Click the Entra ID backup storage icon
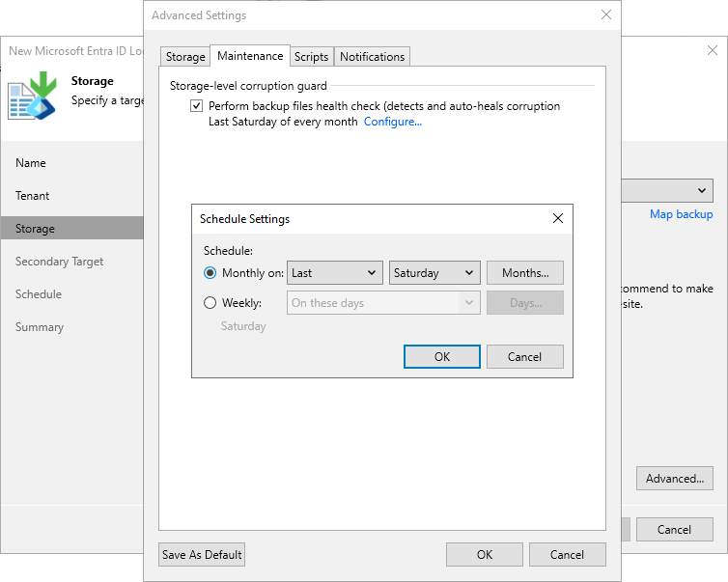 pyautogui.click(x=33, y=96)
